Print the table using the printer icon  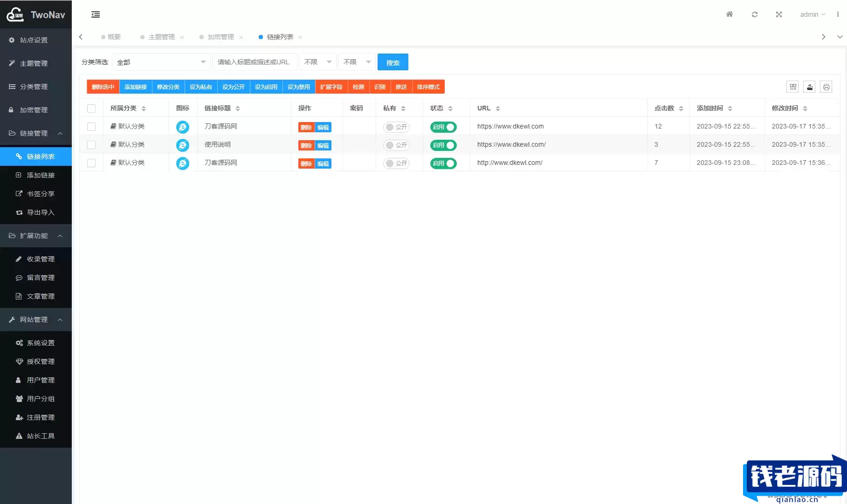tap(826, 87)
